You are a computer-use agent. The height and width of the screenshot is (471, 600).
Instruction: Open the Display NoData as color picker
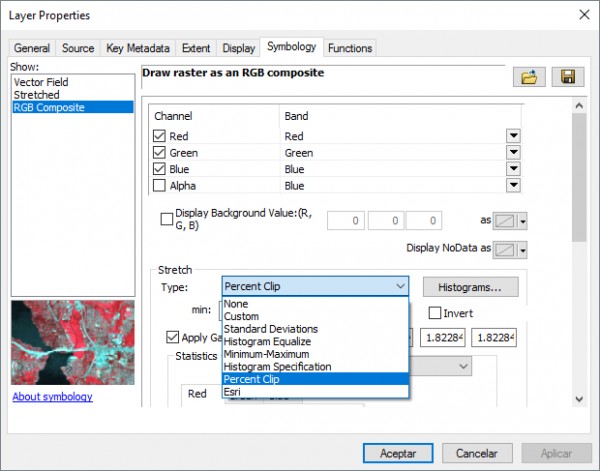click(515, 248)
